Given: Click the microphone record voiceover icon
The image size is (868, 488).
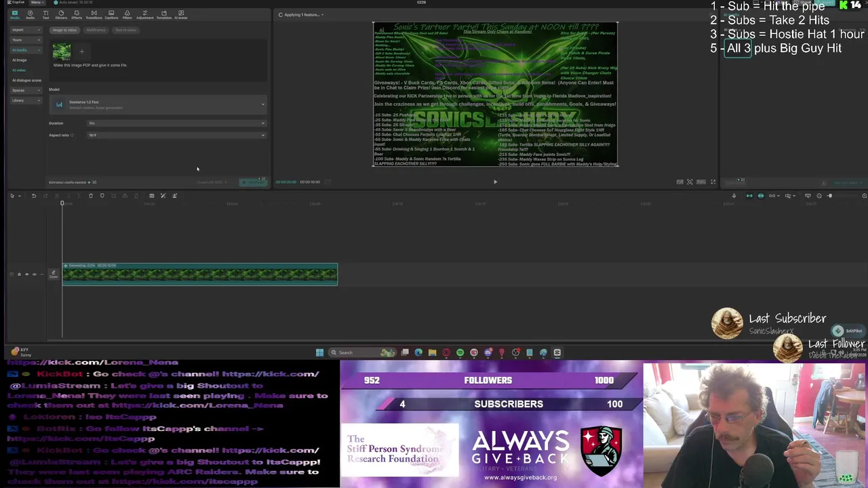Looking at the screenshot, I should (x=734, y=196).
